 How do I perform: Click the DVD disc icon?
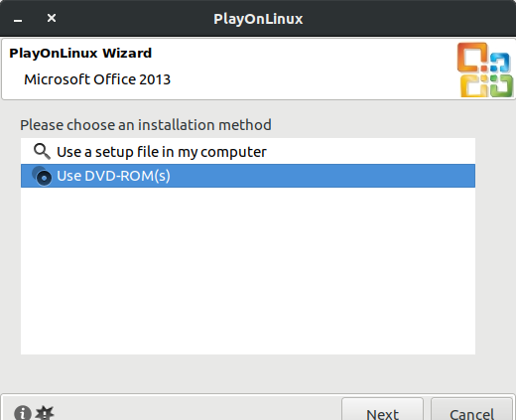pos(42,176)
